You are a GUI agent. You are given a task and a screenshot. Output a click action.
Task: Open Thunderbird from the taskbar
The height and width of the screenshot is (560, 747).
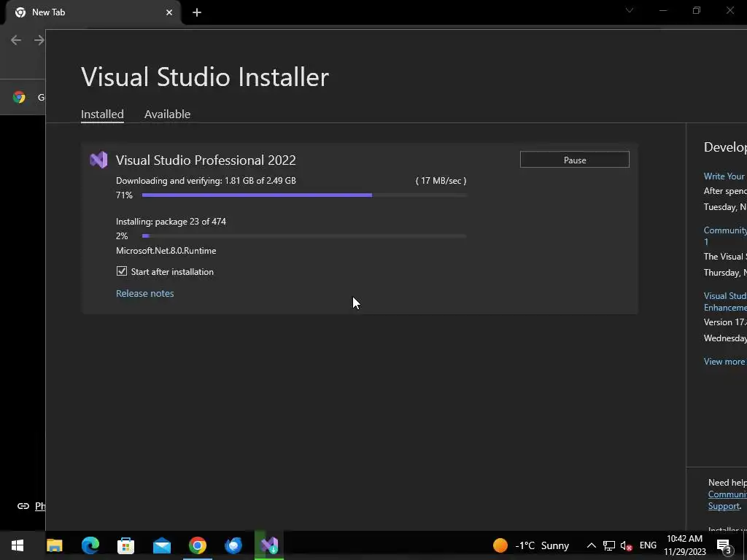(x=233, y=545)
